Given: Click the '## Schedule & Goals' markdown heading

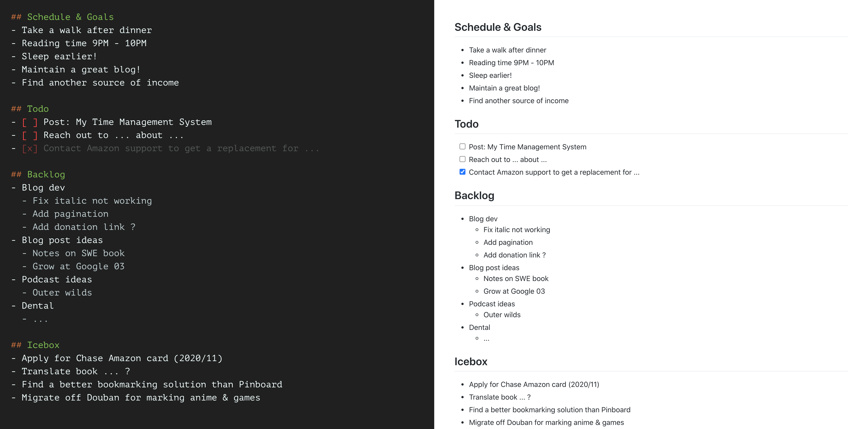Looking at the screenshot, I should click(x=62, y=17).
